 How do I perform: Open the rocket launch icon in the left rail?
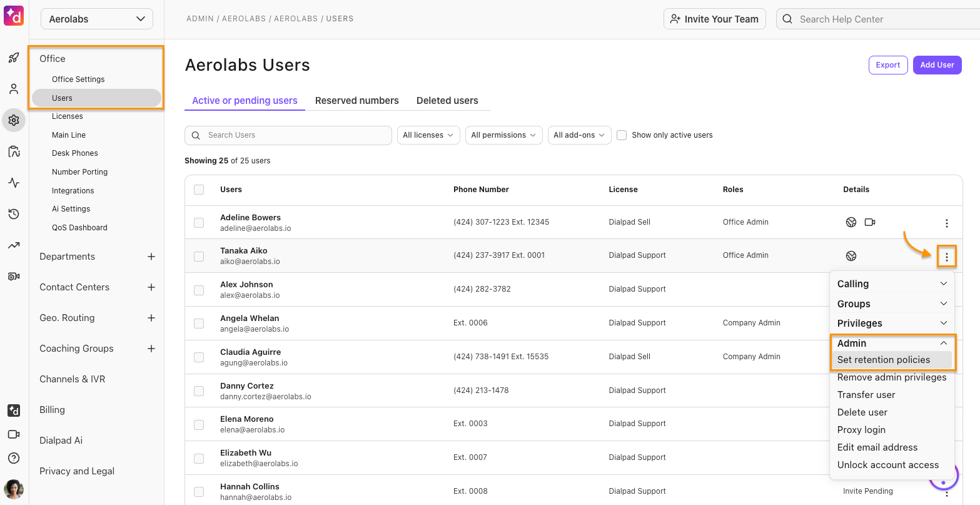[14, 58]
